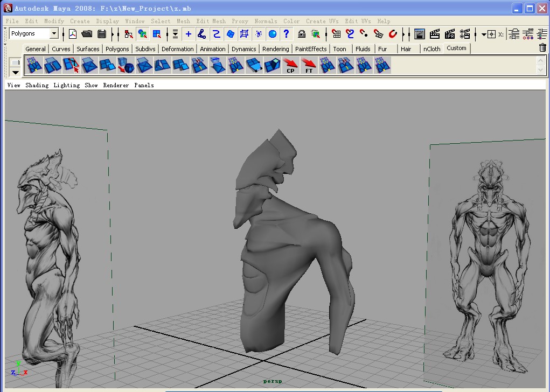Delete shelf item using the trash can
550x392 pixels.
coord(542,48)
